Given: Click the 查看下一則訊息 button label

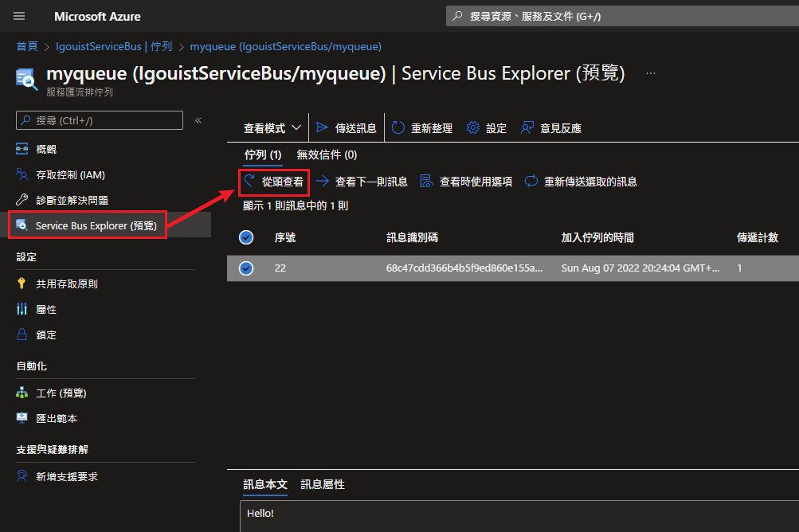Looking at the screenshot, I should [371, 182].
